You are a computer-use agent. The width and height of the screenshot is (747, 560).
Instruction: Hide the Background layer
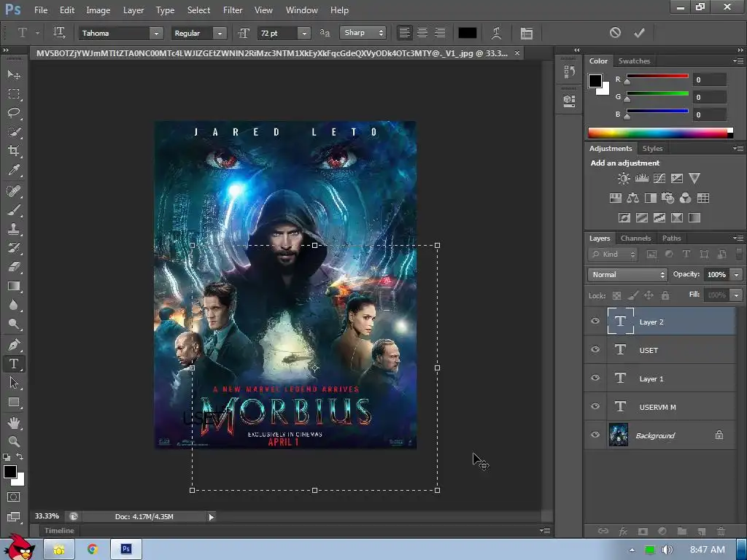(x=595, y=435)
